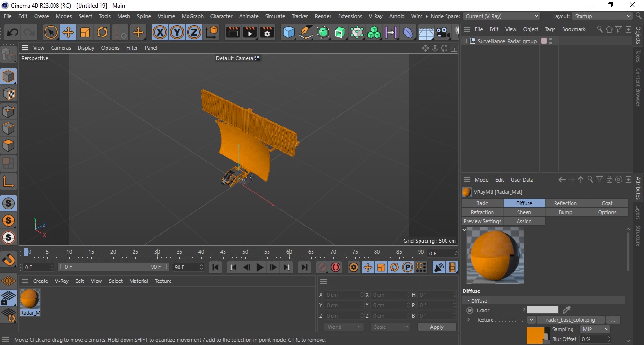644x345 pixels.
Task: Open the Refraction tab
Action: tap(482, 212)
